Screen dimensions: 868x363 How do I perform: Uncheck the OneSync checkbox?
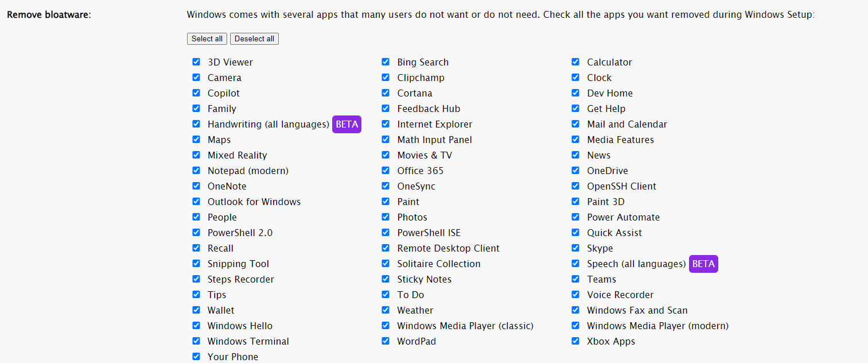[386, 186]
